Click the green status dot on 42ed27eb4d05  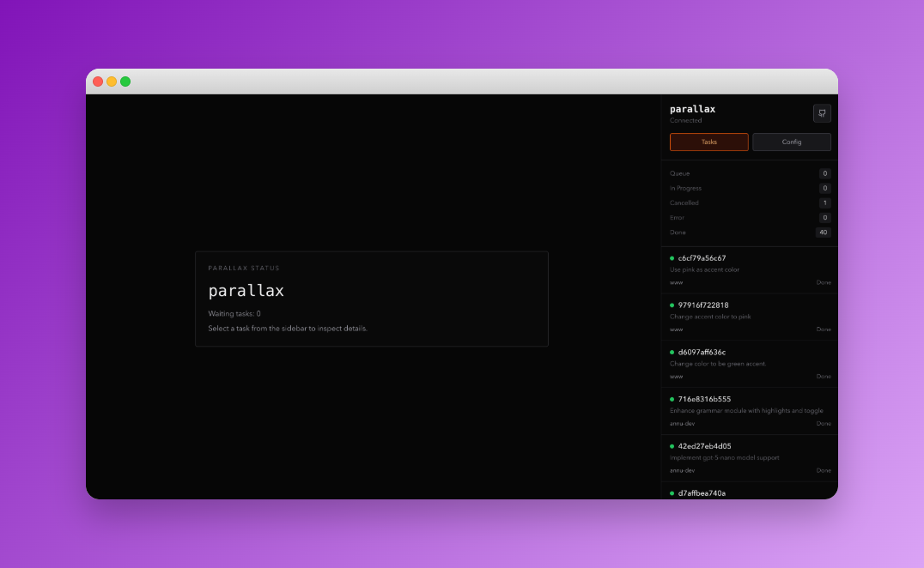[x=673, y=445]
